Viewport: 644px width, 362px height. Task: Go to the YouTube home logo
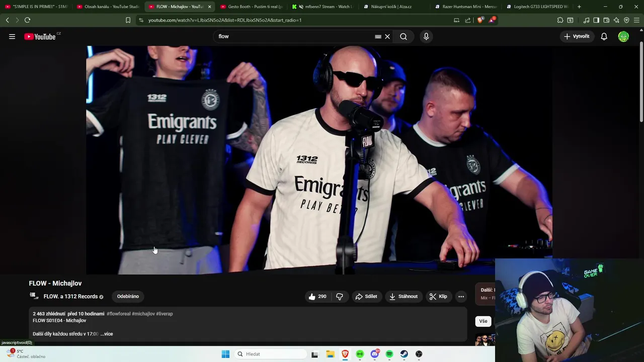(40, 36)
